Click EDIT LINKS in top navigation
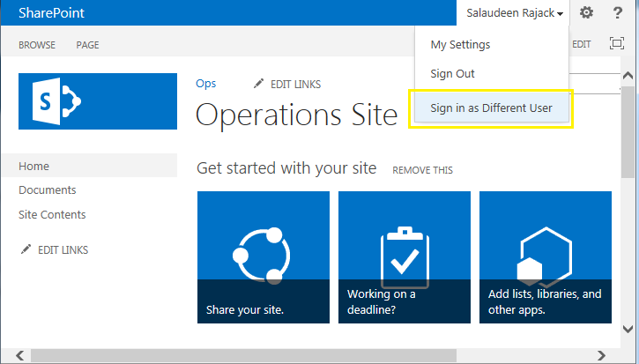 click(x=295, y=85)
